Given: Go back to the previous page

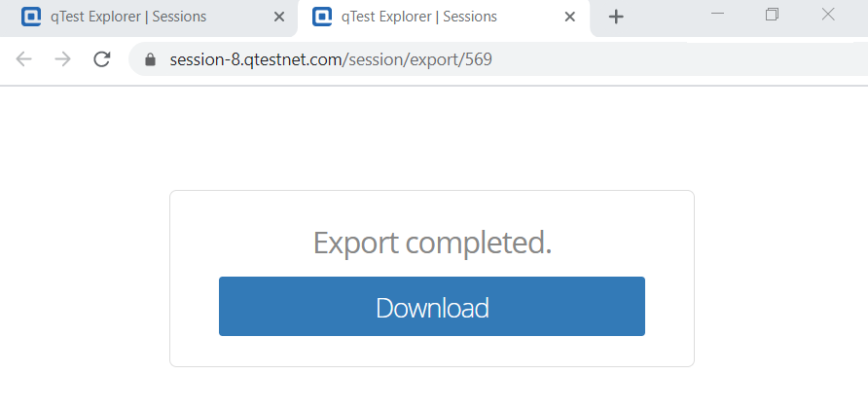Looking at the screenshot, I should tap(24, 59).
